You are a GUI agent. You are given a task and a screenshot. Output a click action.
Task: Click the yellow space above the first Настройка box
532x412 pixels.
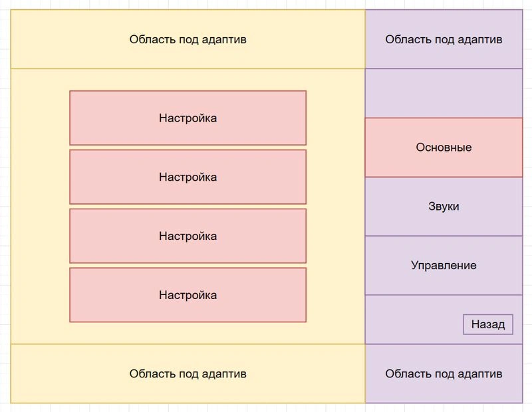click(188, 80)
